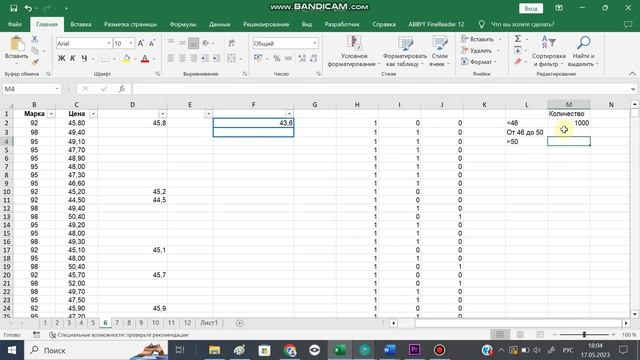The height and width of the screenshot is (360, 640).
Task: Open the Fill down icon
Action: pyautogui.click(x=518, y=50)
